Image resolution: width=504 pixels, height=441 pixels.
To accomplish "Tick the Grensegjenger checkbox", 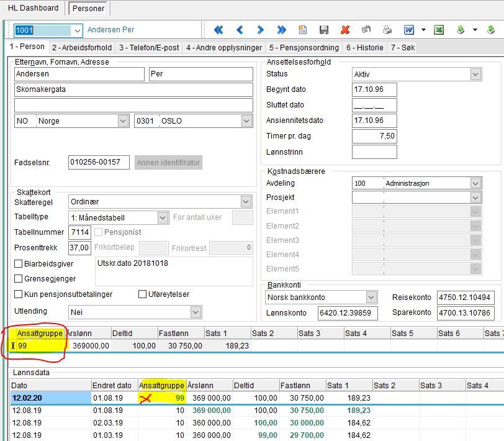I will point(19,279).
